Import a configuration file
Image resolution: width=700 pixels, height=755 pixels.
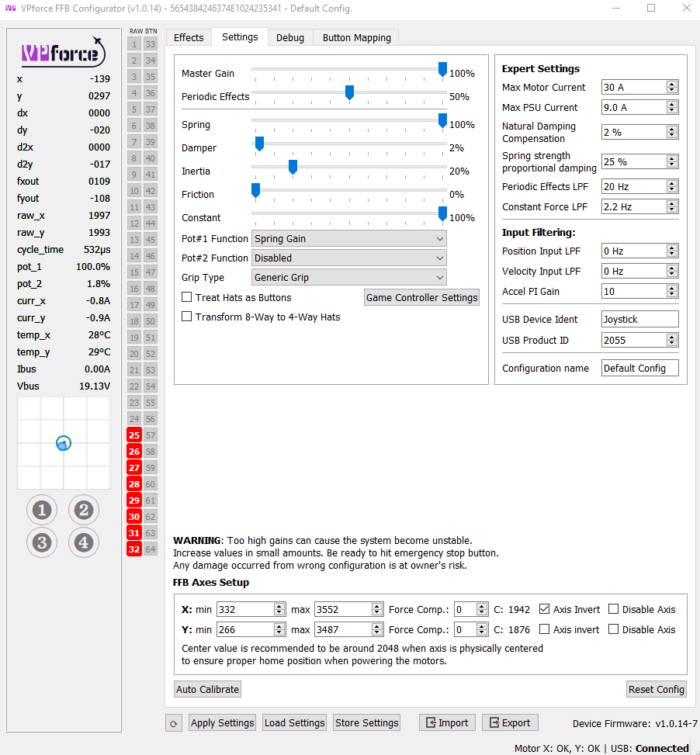[x=447, y=722]
